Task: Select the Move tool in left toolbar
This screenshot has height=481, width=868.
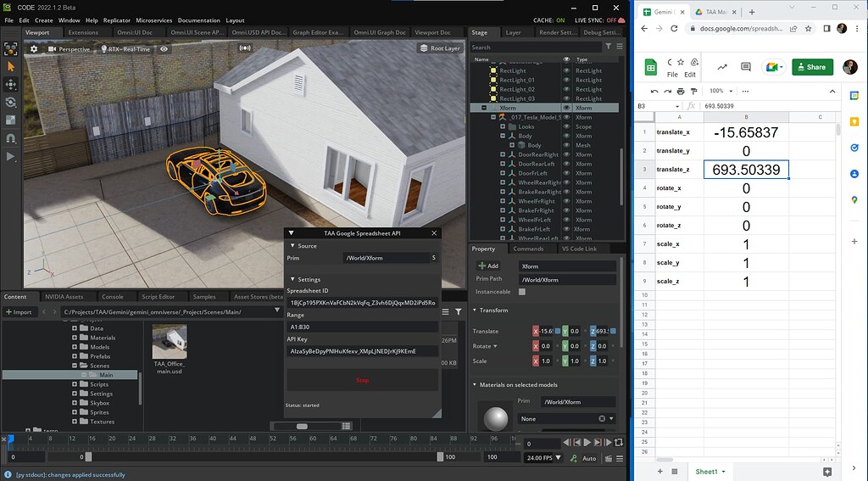Action: click(11, 84)
